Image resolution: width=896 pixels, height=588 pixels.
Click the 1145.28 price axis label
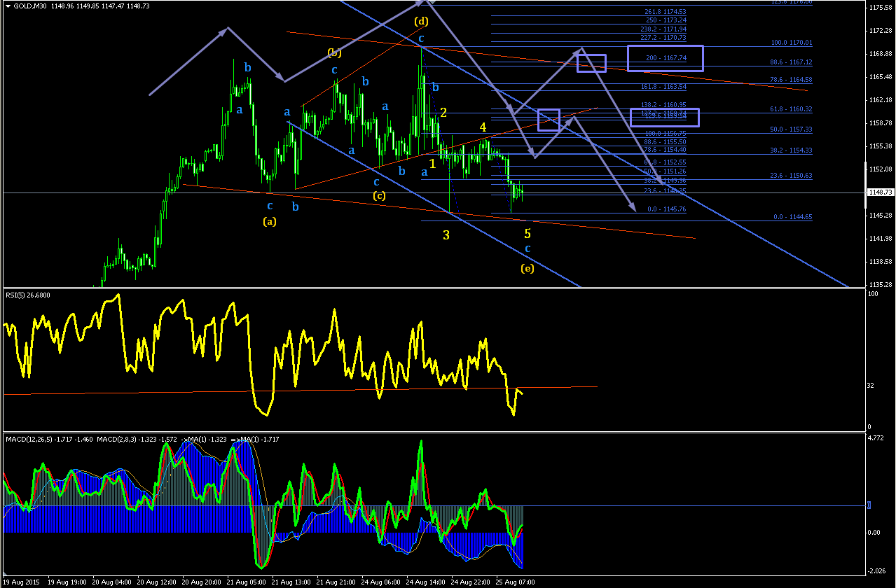pos(882,215)
